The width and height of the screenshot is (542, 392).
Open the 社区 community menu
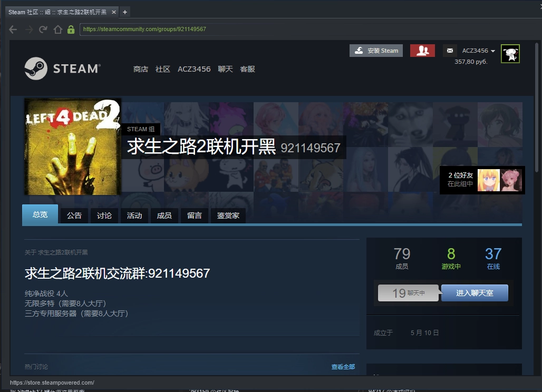[x=163, y=69]
